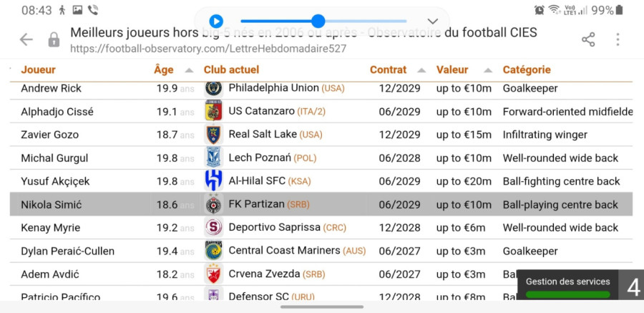
Task: Tap the Al-Hilal SFC club logo
Action: pos(213,180)
